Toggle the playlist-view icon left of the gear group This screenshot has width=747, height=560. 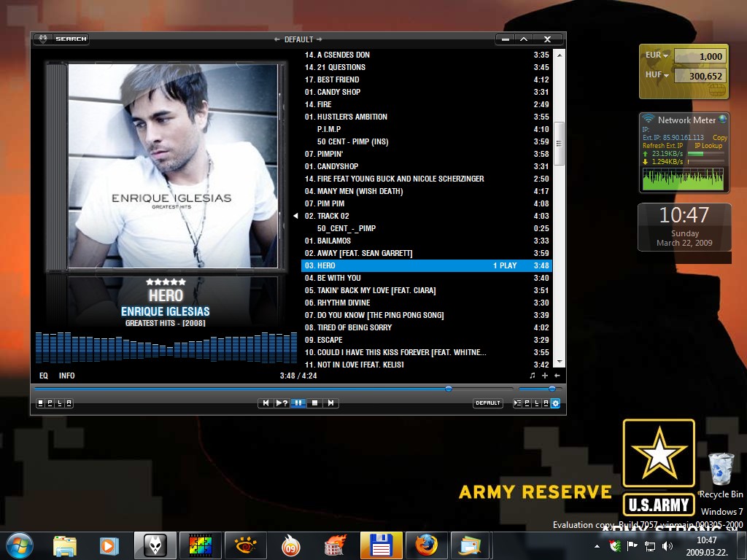pos(517,403)
